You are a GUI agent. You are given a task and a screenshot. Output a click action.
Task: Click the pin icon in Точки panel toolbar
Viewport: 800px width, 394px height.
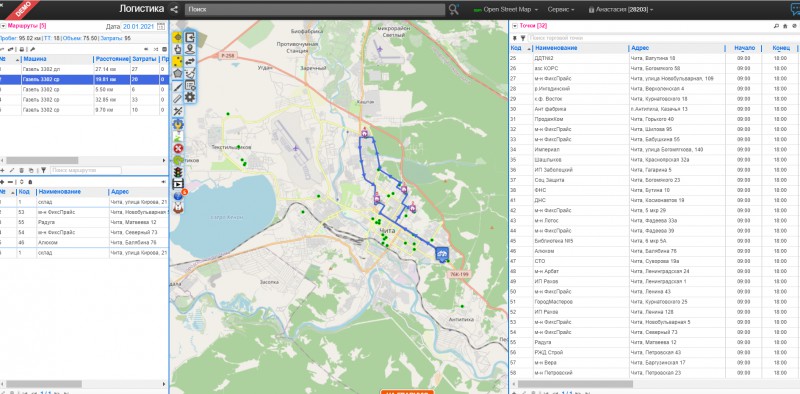pyautogui.click(x=515, y=38)
